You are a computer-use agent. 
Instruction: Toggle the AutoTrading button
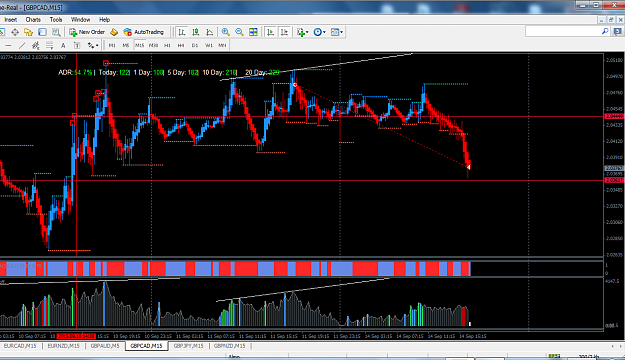point(144,32)
